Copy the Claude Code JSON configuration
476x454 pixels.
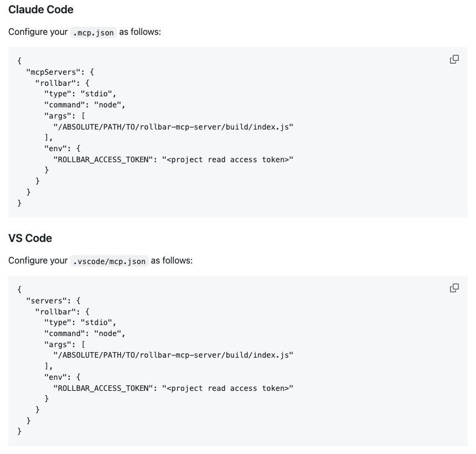[454, 59]
